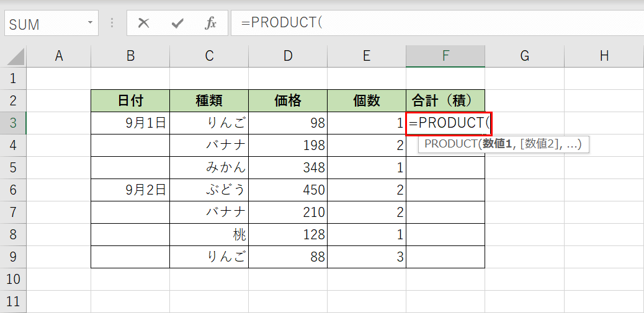Select the みかん cell
Screen dimensions: 644x313
coord(209,167)
